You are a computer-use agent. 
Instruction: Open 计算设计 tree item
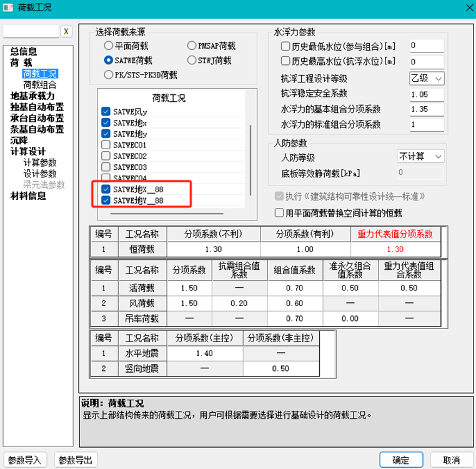pyautogui.click(x=28, y=152)
